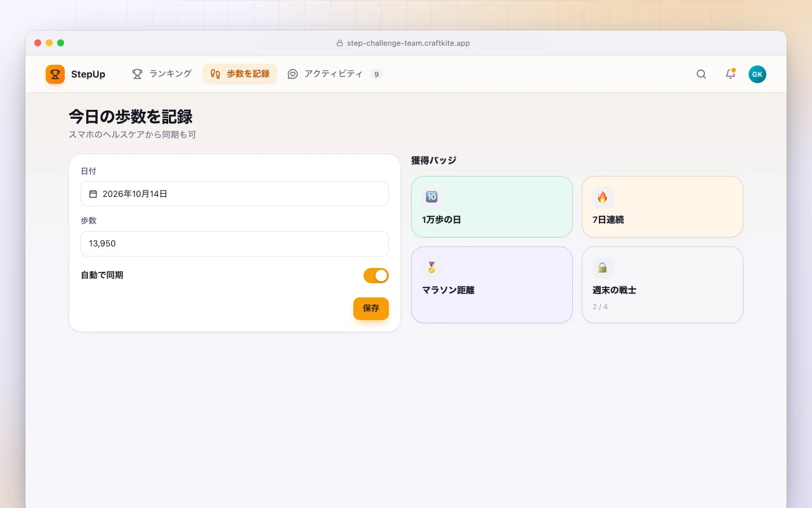Click the 今日の歩数を記録 page heading
Image resolution: width=812 pixels, height=508 pixels.
coord(131,117)
